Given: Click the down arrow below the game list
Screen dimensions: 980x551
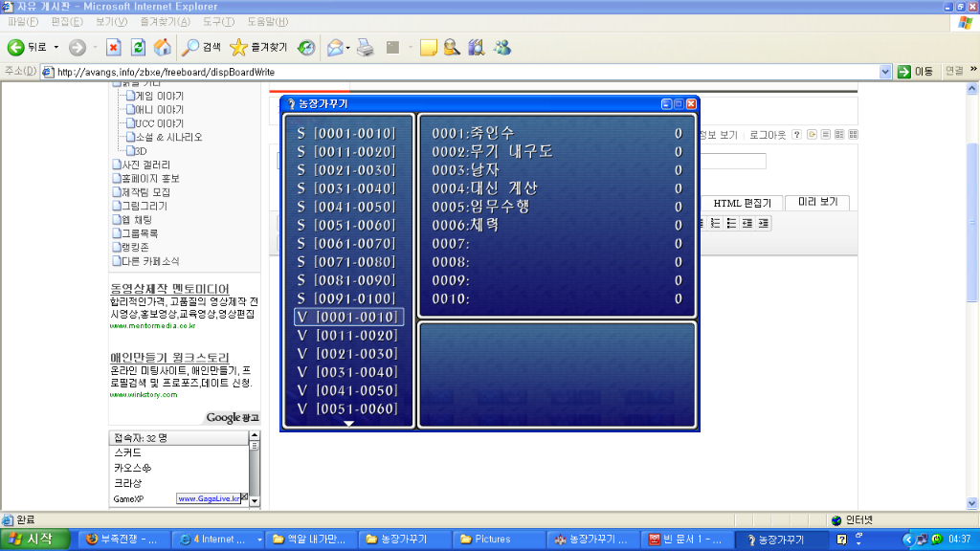Looking at the screenshot, I should (348, 424).
